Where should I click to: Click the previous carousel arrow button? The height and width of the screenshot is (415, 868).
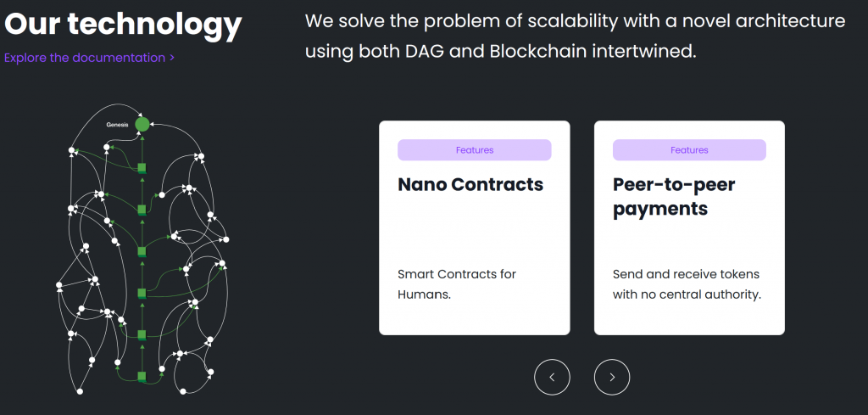coord(552,378)
